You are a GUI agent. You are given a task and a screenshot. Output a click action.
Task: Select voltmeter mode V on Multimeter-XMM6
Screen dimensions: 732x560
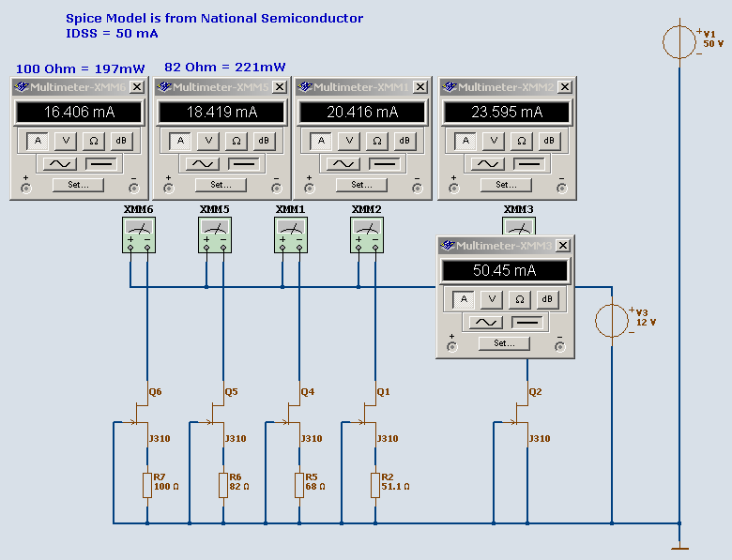click(x=66, y=141)
